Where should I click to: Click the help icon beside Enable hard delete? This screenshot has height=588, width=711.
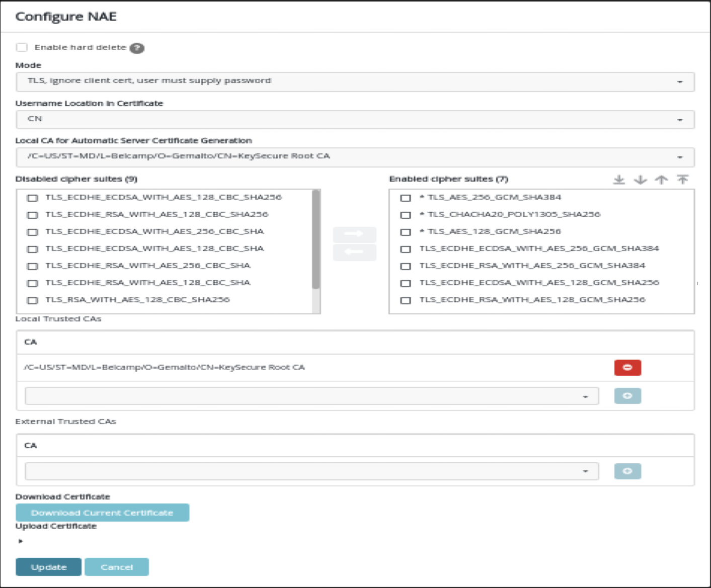[x=137, y=48]
